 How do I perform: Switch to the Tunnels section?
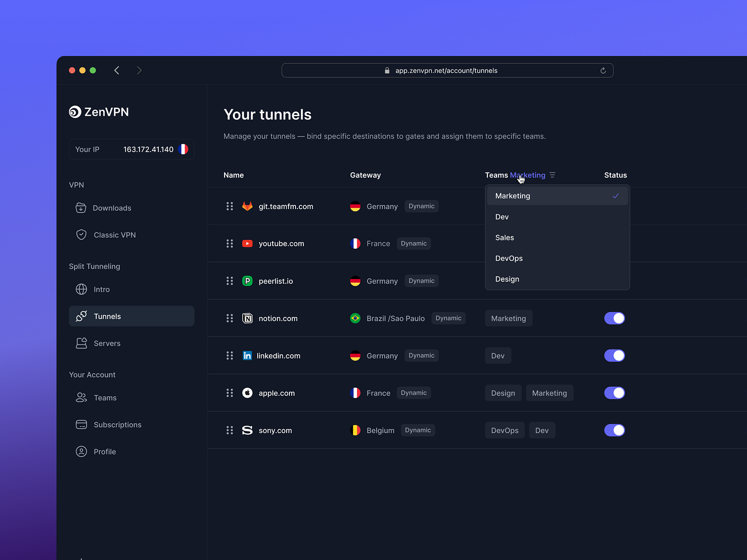point(107,316)
